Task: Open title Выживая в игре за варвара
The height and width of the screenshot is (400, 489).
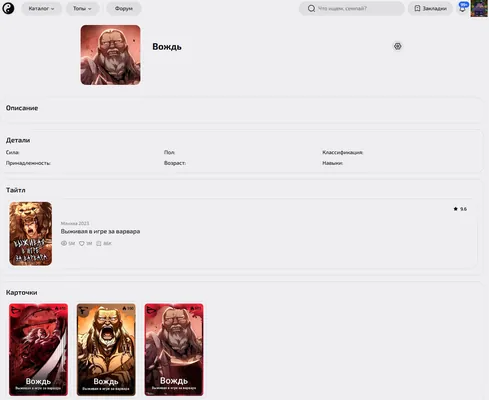Action: (x=100, y=231)
